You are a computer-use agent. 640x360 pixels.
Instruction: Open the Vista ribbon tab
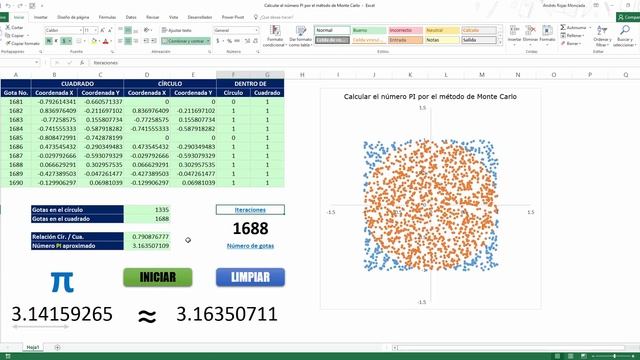[173, 17]
